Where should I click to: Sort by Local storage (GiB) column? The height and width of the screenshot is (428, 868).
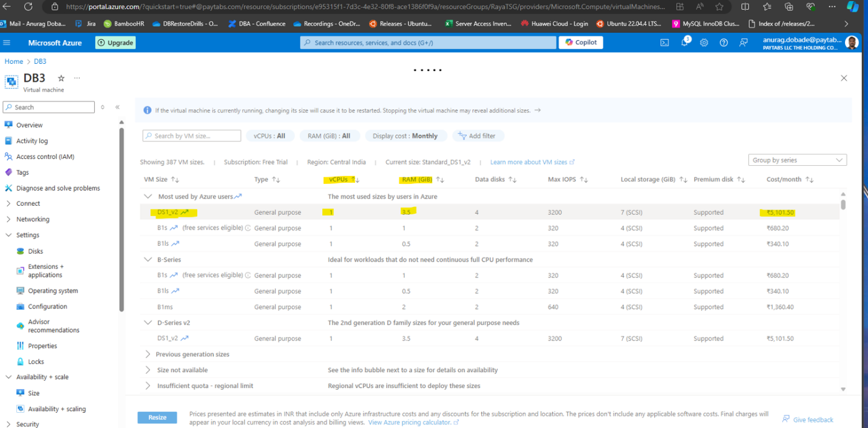683,180
